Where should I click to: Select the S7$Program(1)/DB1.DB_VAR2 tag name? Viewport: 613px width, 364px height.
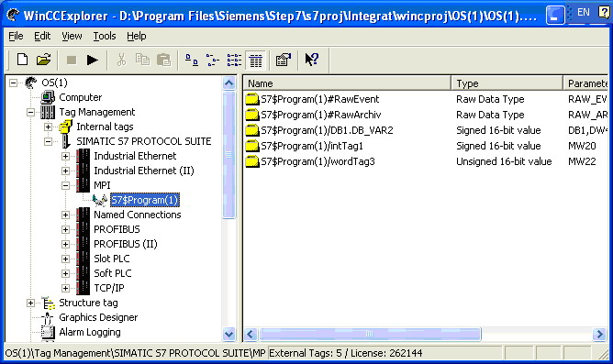327,130
